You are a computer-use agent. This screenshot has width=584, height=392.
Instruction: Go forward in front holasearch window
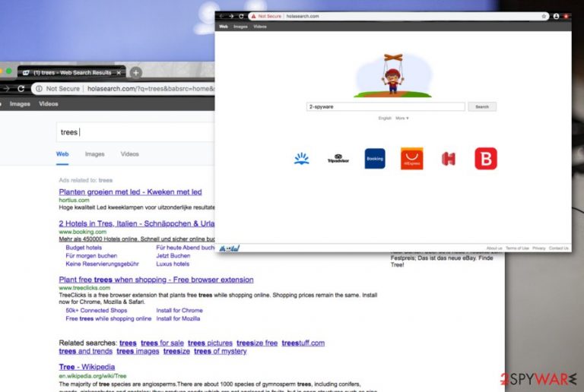pyautogui.click(x=231, y=17)
